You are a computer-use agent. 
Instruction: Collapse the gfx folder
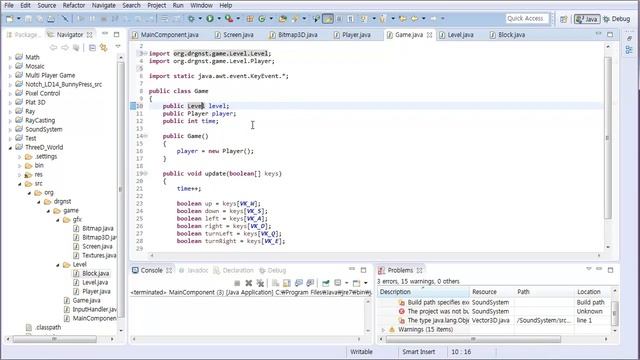58,220
